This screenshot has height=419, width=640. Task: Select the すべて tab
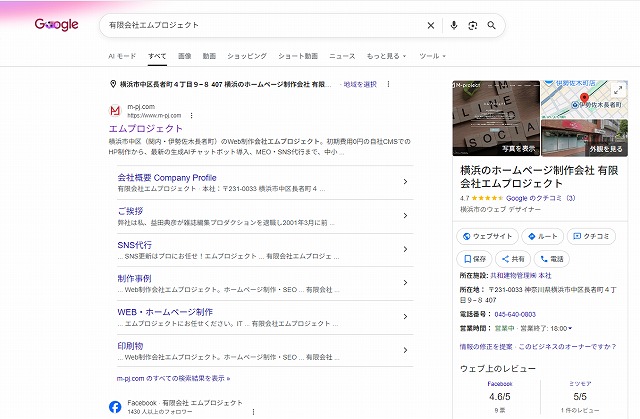pos(157,56)
